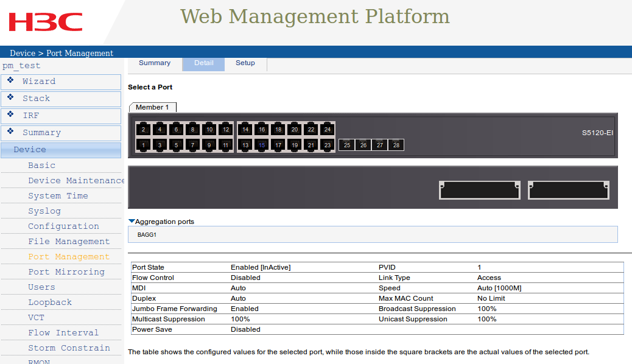Click SFP port 27

[x=380, y=145]
